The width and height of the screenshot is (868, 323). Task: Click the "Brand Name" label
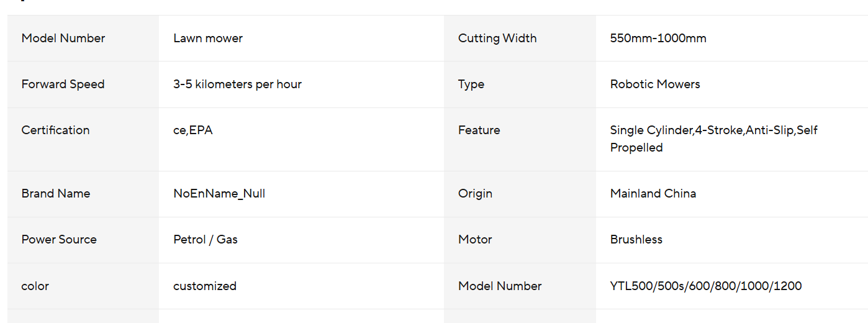click(x=56, y=194)
